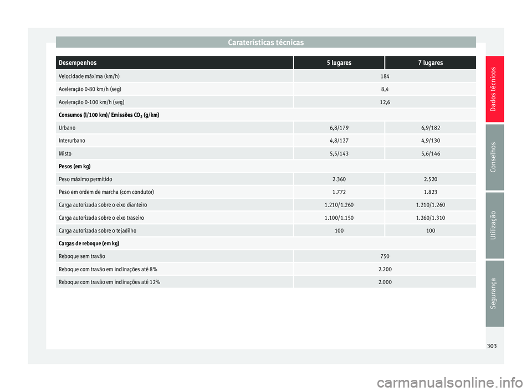Click the page number 303
Viewport: 532px width, 392px height.
(x=492, y=346)
